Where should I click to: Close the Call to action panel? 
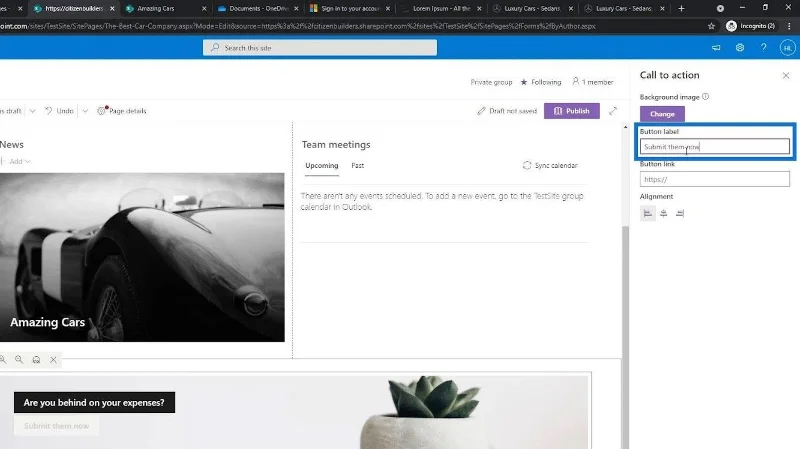click(x=786, y=76)
